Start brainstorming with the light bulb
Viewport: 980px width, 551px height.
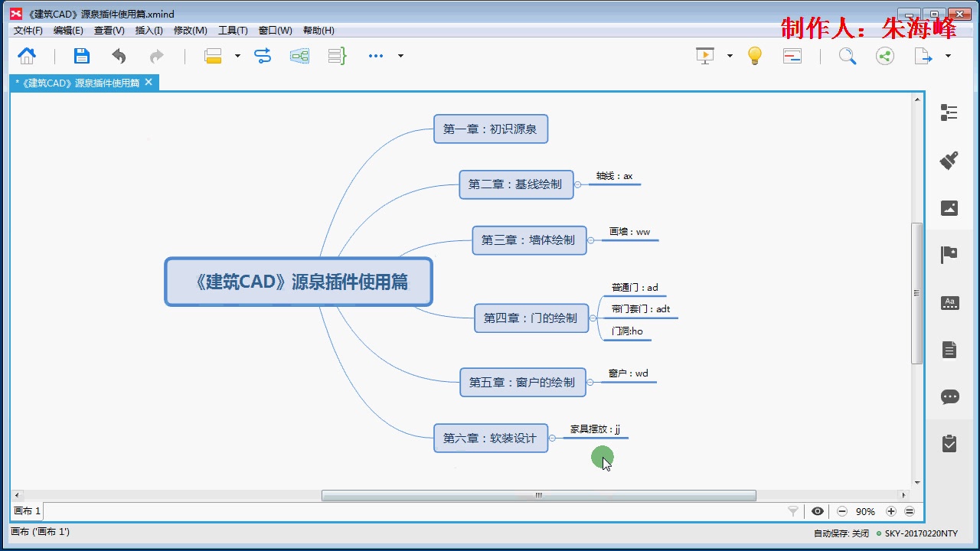tap(755, 56)
